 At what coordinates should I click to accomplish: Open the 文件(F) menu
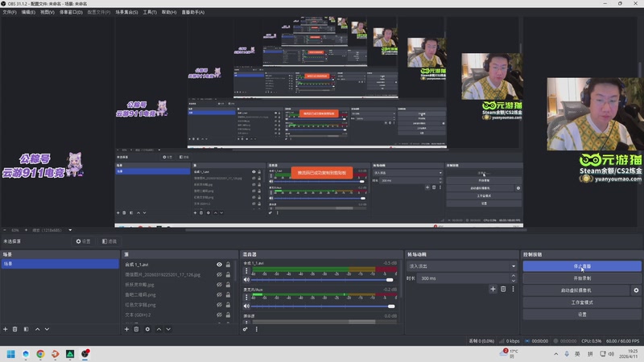tap(10, 12)
